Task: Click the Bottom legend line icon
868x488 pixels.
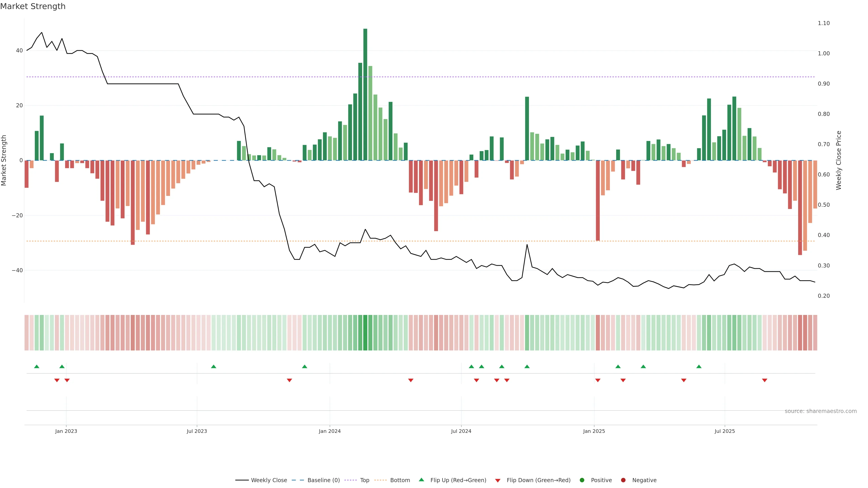Action: tap(380, 480)
